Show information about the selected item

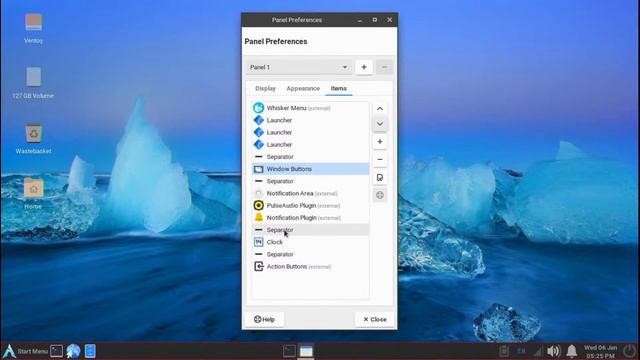click(x=380, y=195)
